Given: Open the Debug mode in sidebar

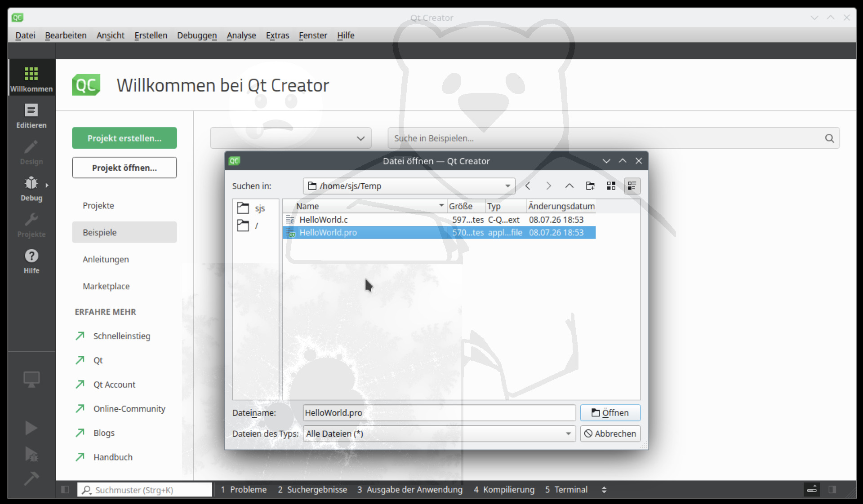Looking at the screenshot, I should coord(31,189).
